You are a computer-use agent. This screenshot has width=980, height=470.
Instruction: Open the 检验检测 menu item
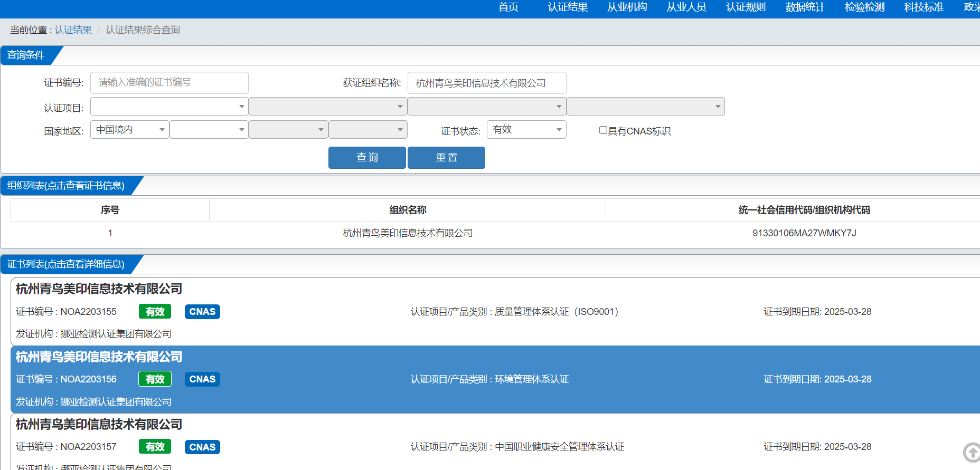point(865,7)
